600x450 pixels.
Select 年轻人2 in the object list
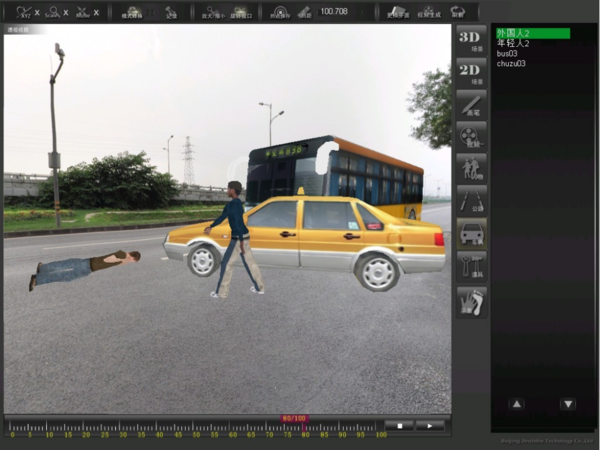513,43
